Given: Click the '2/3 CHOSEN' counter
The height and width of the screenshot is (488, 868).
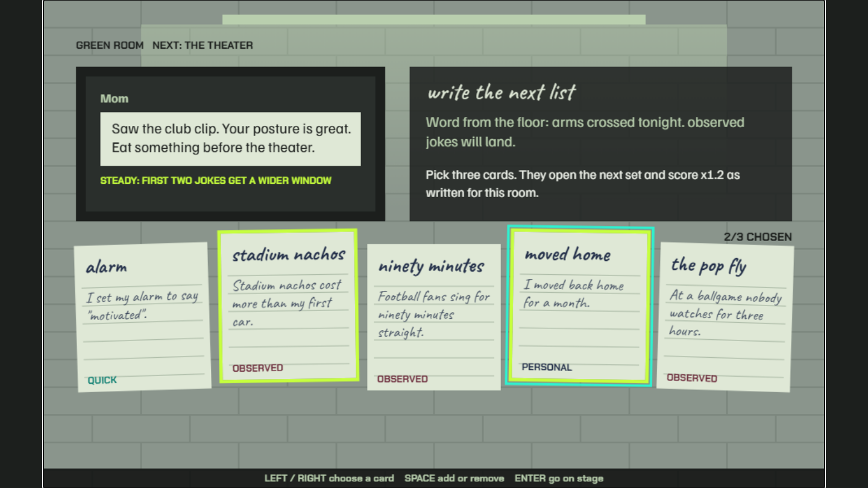Looking at the screenshot, I should click(x=758, y=237).
